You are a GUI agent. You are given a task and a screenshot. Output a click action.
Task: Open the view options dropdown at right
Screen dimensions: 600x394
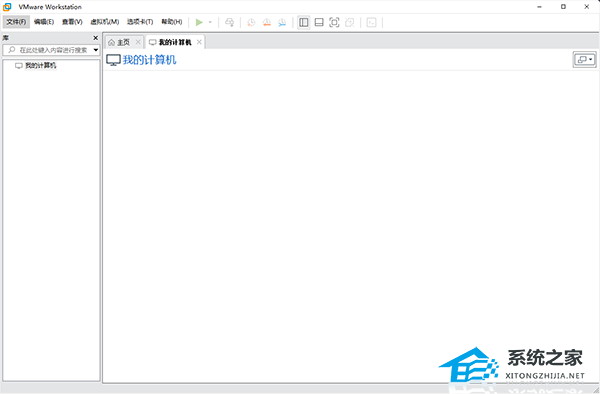[x=585, y=60]
